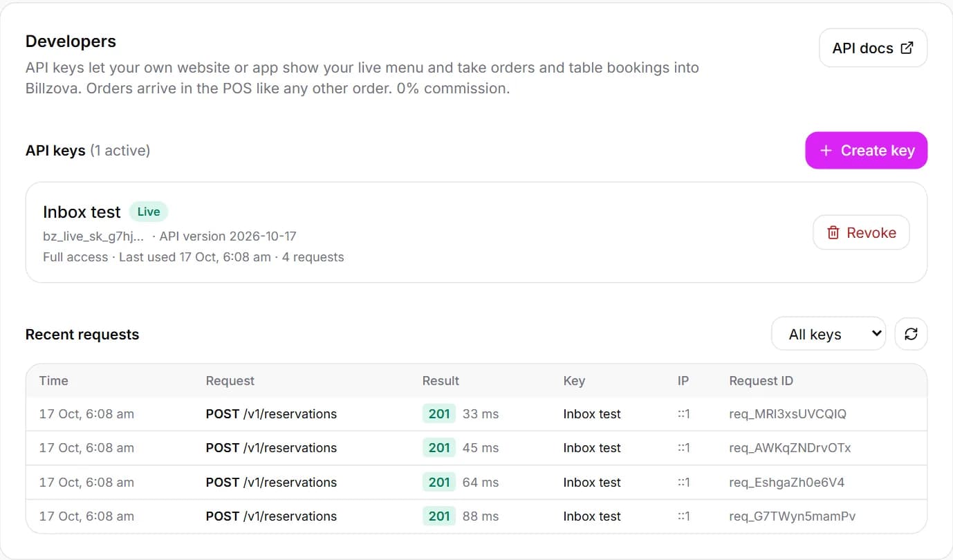Click the 33 ms response time
Screen dimensions: 953x560
pos(481,414)
